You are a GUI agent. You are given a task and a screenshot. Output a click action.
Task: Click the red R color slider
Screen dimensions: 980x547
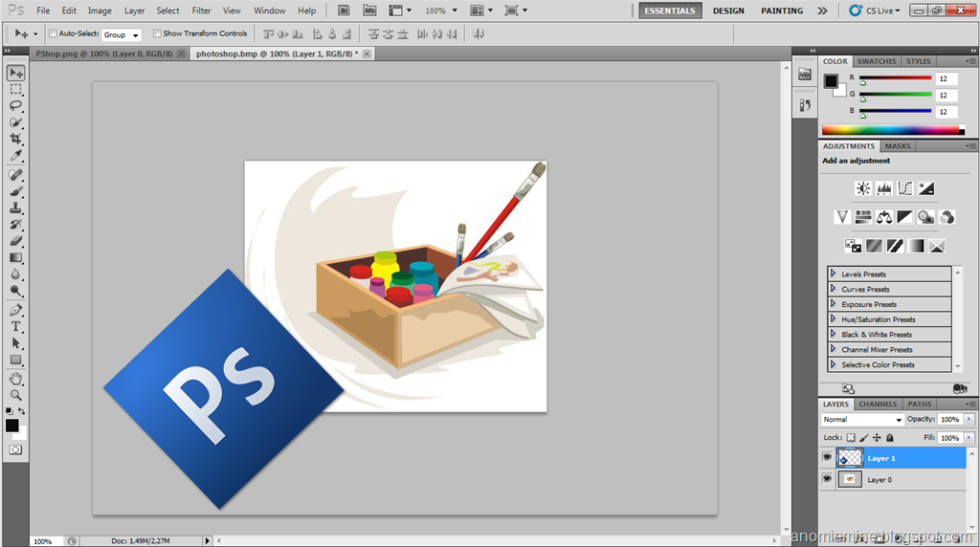(x=896, y=78)
